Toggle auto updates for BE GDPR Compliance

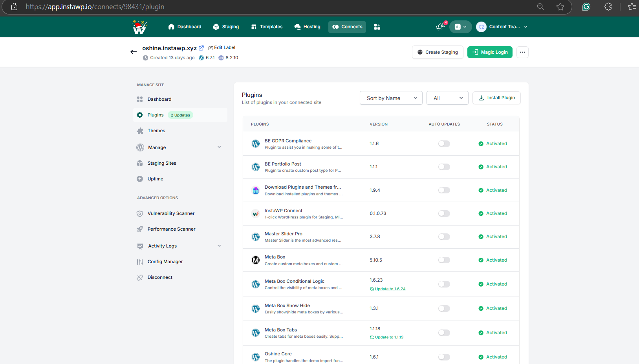(444, 144)
